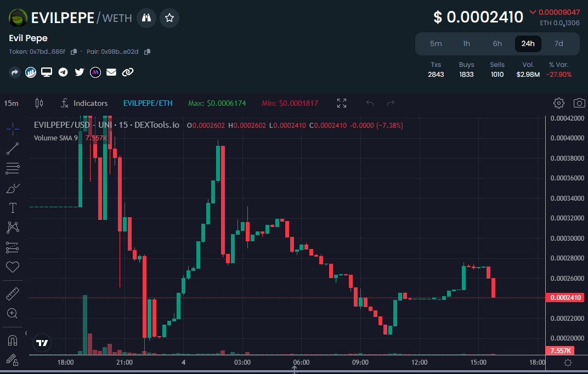Select the 5m stats timeframe tab

coord(436,43)
